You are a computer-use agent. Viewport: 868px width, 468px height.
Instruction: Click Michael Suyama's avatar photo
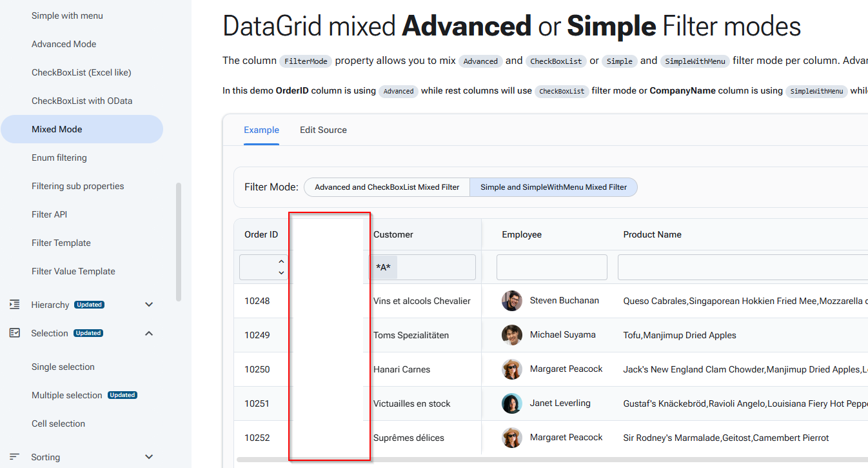[512, 335]
